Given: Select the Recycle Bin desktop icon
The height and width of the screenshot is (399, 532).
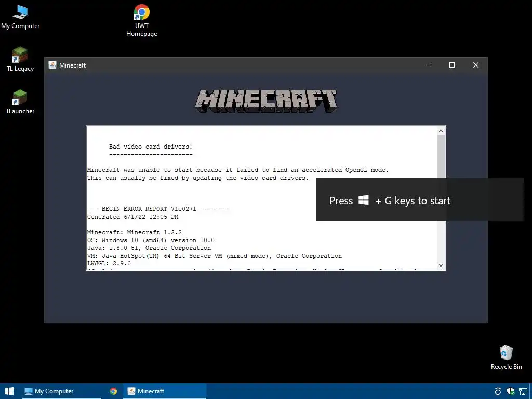Looking at the screenshot, I should [506, 357].
